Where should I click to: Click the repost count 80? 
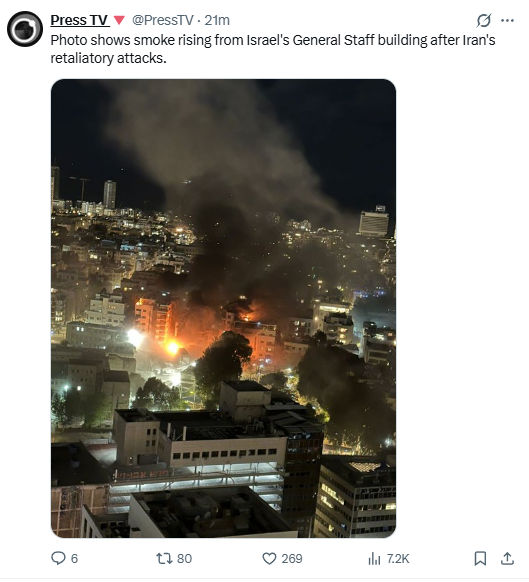pyautogui.click(x=184, y=559)
